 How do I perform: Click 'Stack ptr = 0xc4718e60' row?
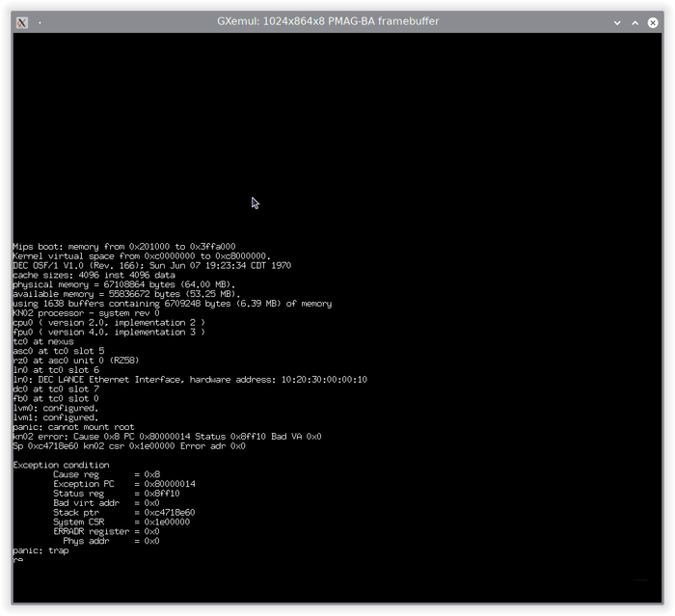coord(124,512)
